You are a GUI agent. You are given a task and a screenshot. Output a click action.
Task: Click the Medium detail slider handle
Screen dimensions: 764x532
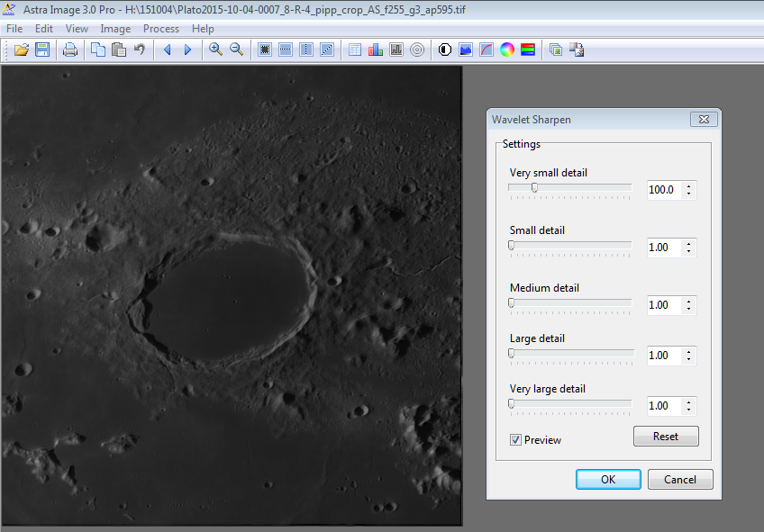pos(511,302)
